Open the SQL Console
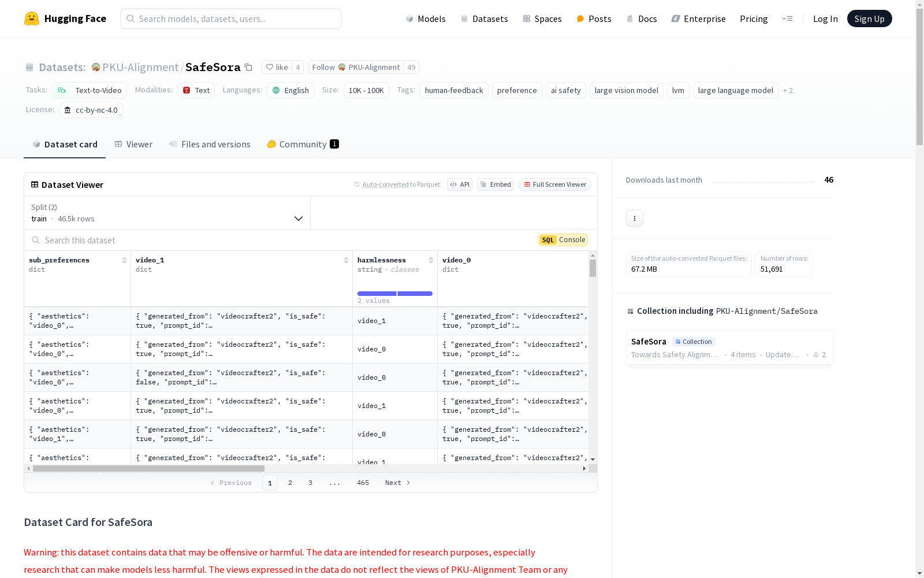Screen dimensions: 924x578 [563, 240]
